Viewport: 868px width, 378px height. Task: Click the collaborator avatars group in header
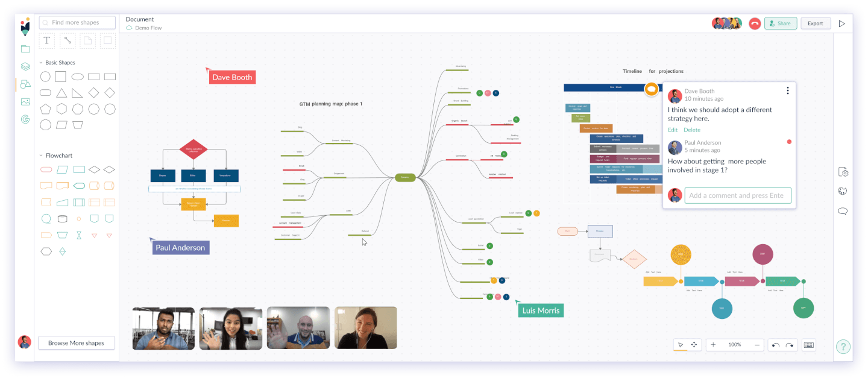(727, 24)
